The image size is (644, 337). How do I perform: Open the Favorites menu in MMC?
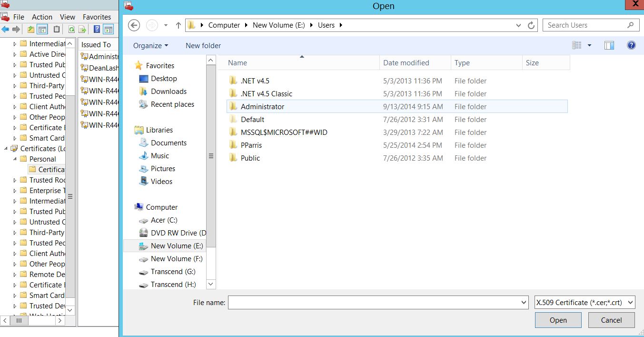[x=97, y=17]
